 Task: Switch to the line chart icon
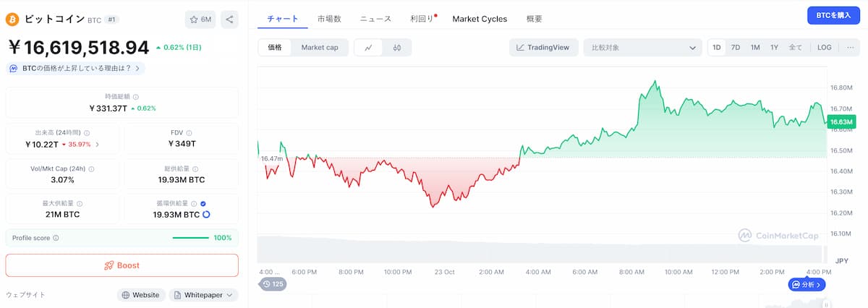[x=368, y=48]
